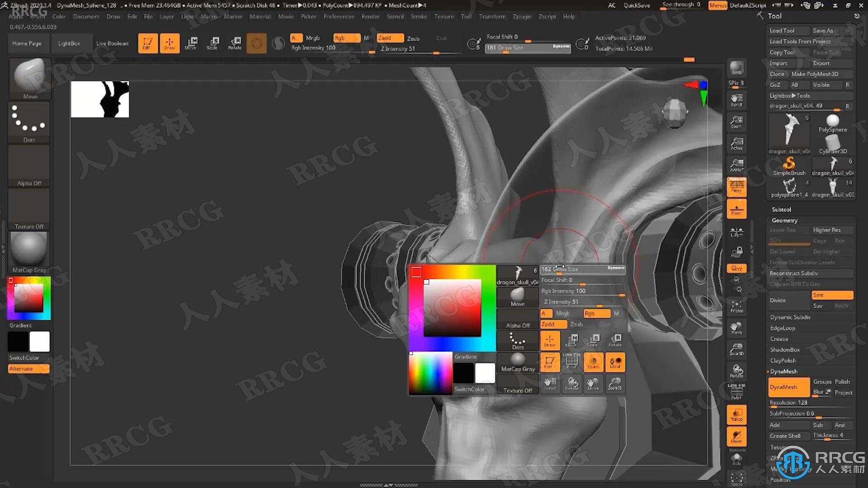Enable AAHalf canvas view

[736, 165]
